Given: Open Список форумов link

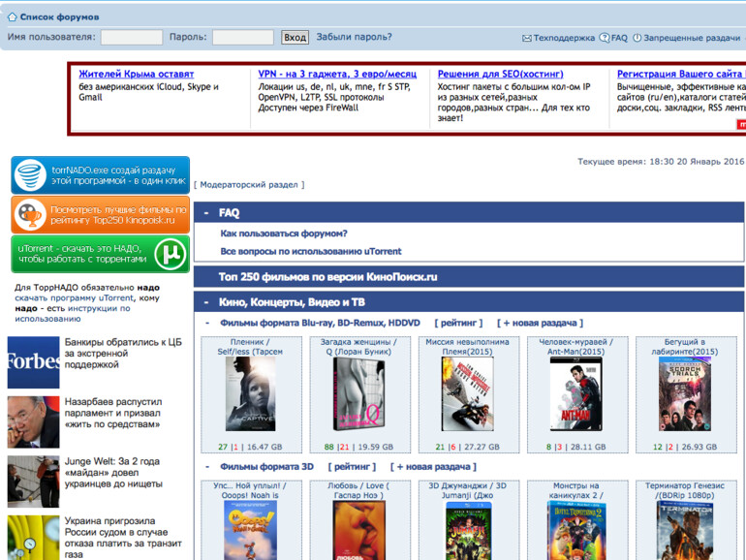Looking at the screenshot, I should (x=59, y=17).
